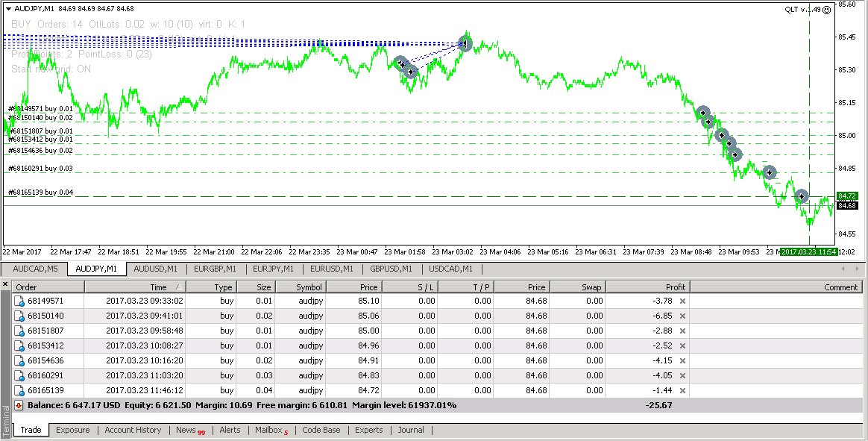This screenshot has width=868, height=441.
Task: Sort orders by the T / P column header
Action: [x=465, y=287]
